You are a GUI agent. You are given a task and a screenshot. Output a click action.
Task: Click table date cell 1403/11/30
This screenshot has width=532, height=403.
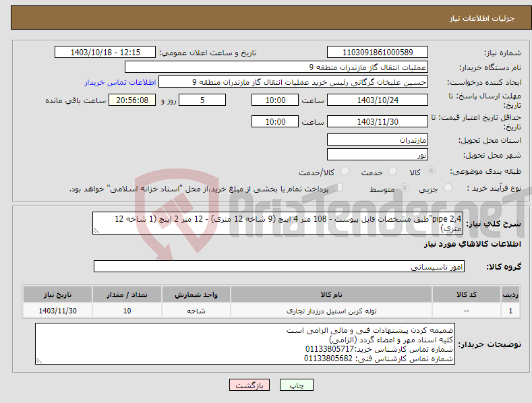click(58, 311)
